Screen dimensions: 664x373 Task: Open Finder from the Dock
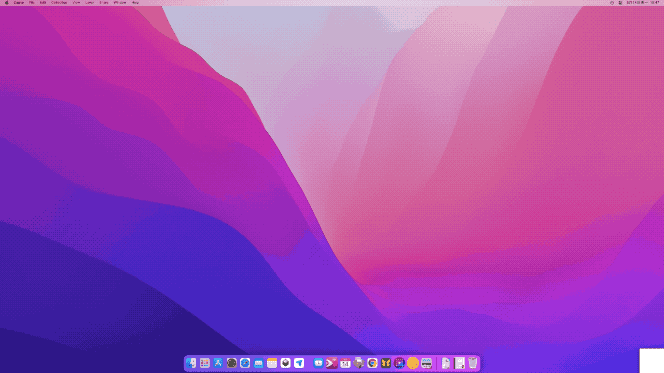[x=191, y=363]
